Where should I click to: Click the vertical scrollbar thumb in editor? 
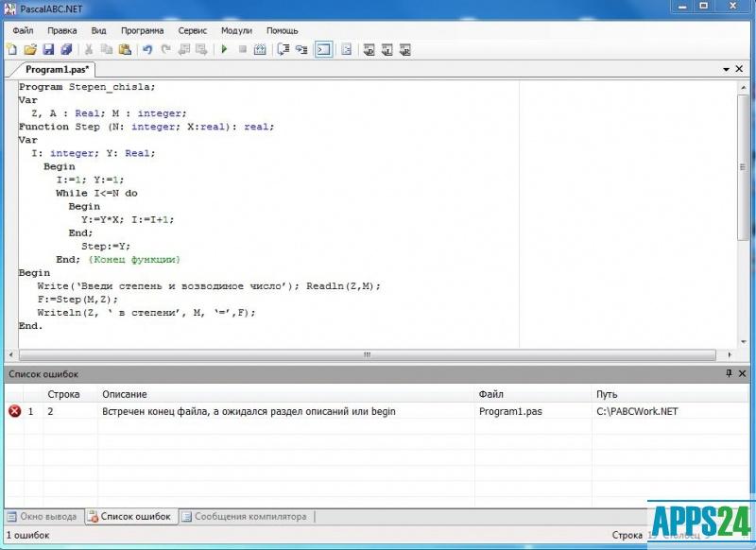(743, 166)
